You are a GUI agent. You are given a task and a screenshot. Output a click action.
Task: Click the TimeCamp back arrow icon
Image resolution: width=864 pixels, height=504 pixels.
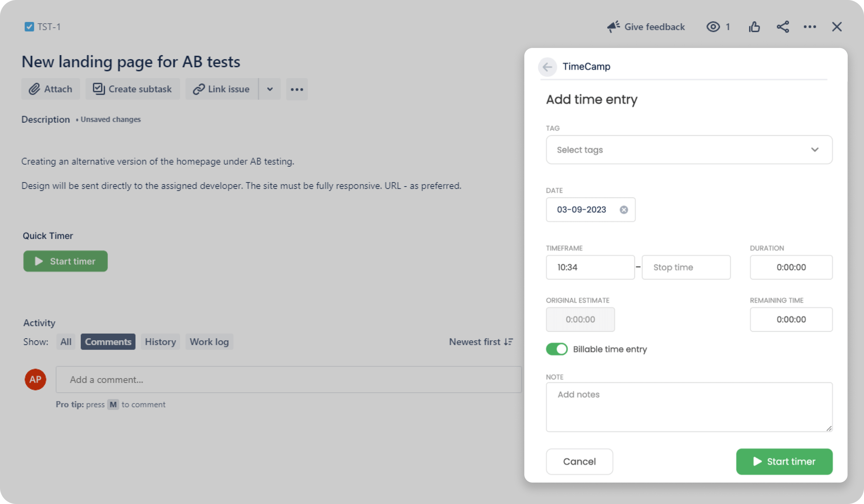point(547,67)
